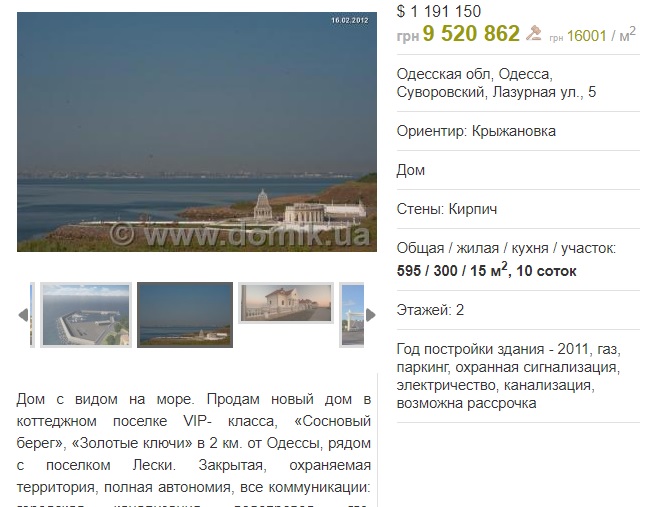Select the partially visible leftmost thumbnail
The image size is (656, 507).
click(x=32, y=315)
